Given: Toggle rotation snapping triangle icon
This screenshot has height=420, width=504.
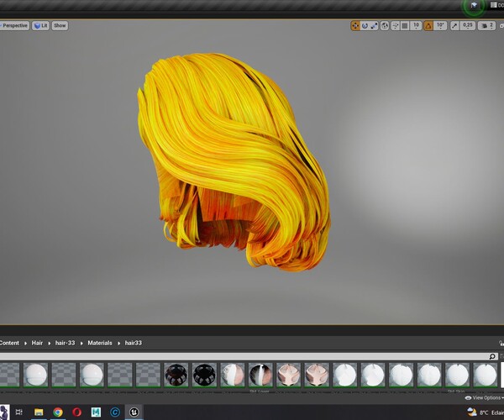Looking at the screenshot, I should point(428,26).
